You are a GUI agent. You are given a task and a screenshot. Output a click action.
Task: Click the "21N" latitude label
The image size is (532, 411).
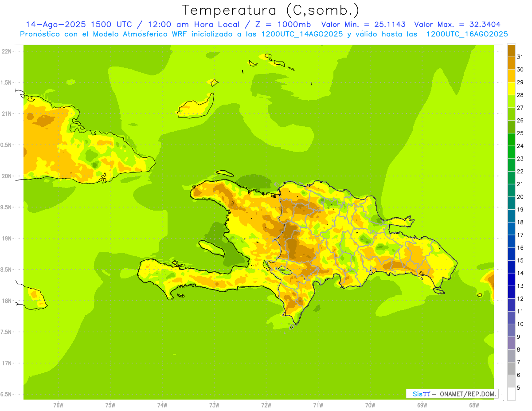click(x=7, y=114)
